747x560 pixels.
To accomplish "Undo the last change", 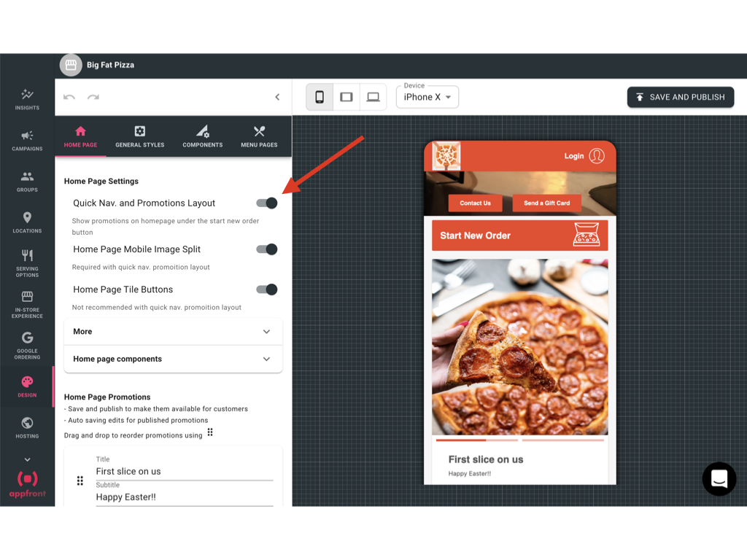I will click(x=69, y=97).
